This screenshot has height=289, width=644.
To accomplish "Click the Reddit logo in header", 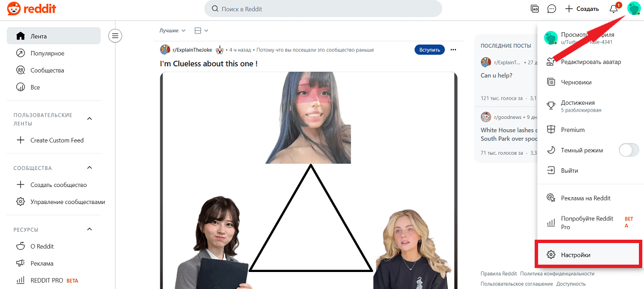I will point(32,8).
